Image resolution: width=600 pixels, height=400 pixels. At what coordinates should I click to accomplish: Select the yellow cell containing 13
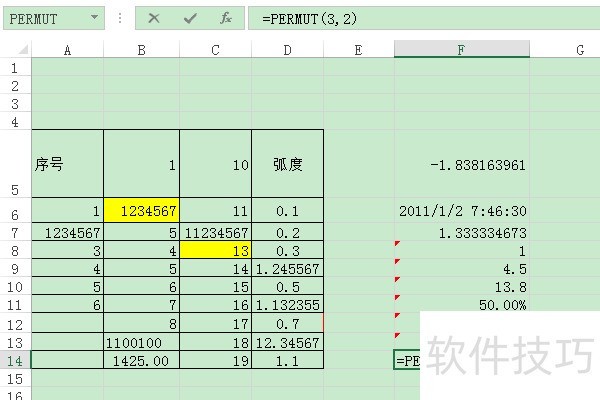(x=215, y=251)
